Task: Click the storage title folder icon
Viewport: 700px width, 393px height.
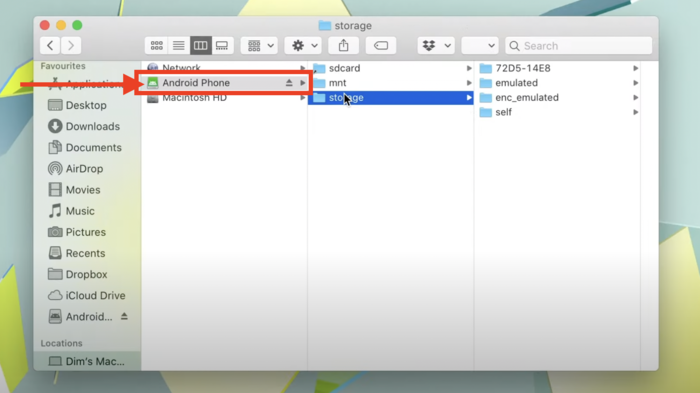Action: click(325, 25)
